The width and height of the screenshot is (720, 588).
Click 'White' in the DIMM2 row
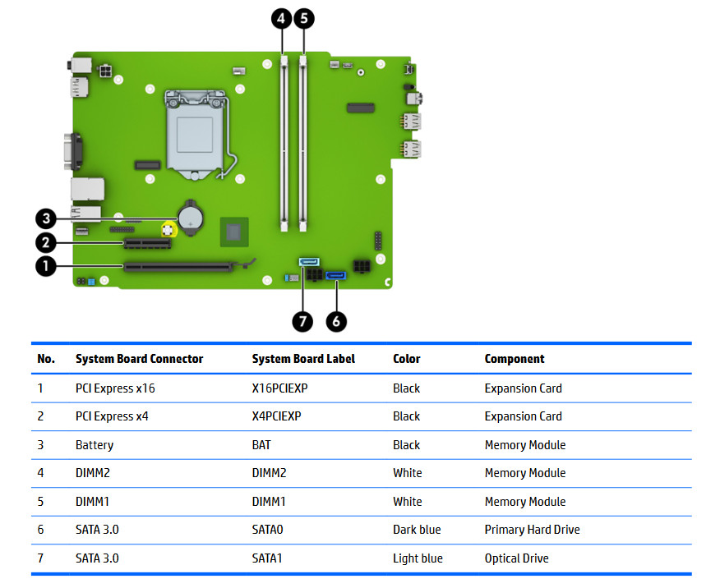tap(408, 473)
